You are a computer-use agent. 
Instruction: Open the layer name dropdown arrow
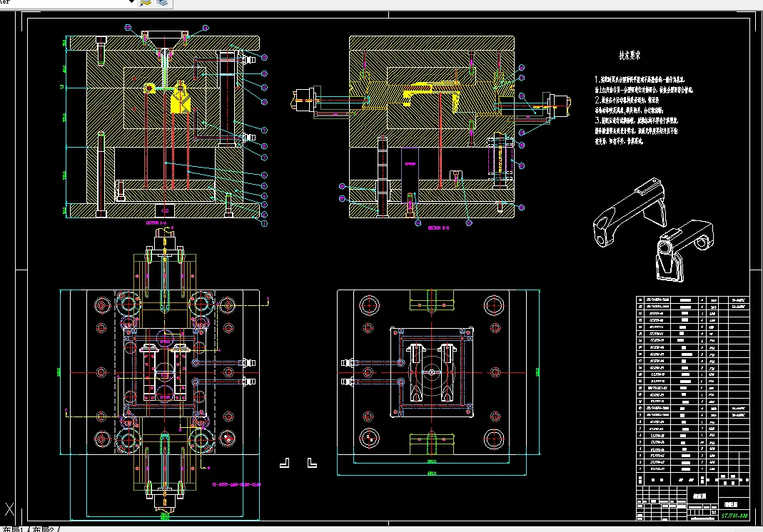131,2
